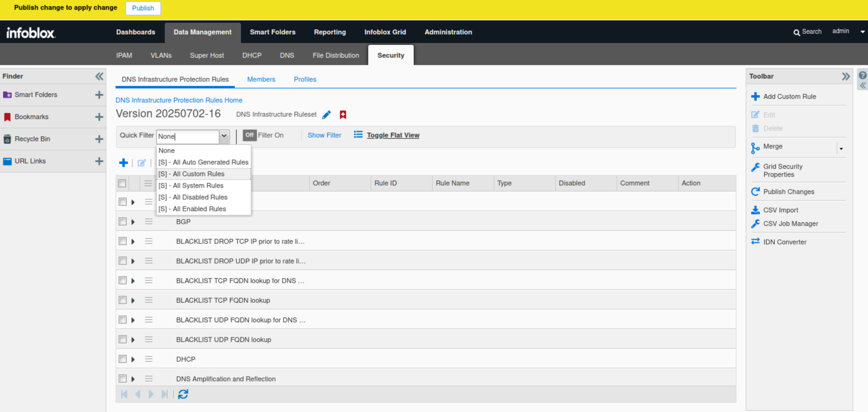Tick checkbox for BLACKLIST UDP FQDN lookup row

[x=122, y=339]
